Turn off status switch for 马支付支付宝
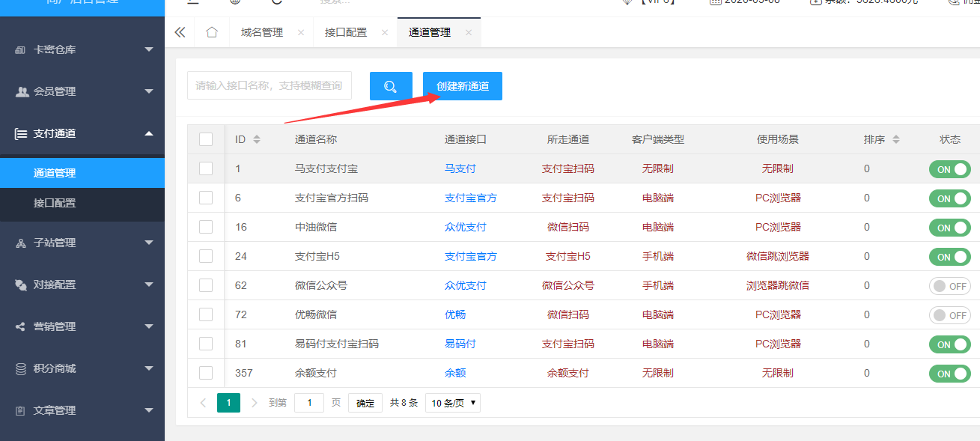The image size is (980, 441). coord(949,169)
